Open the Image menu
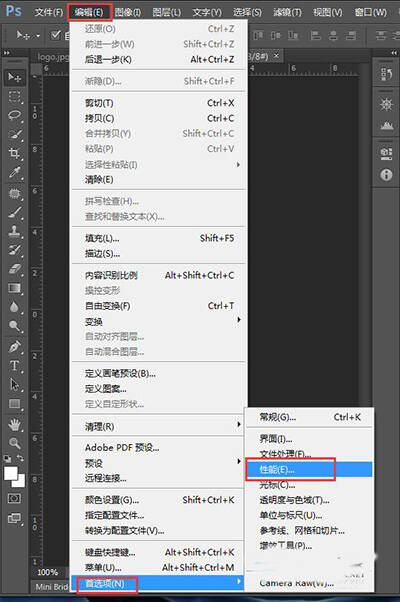 point(128,12)
